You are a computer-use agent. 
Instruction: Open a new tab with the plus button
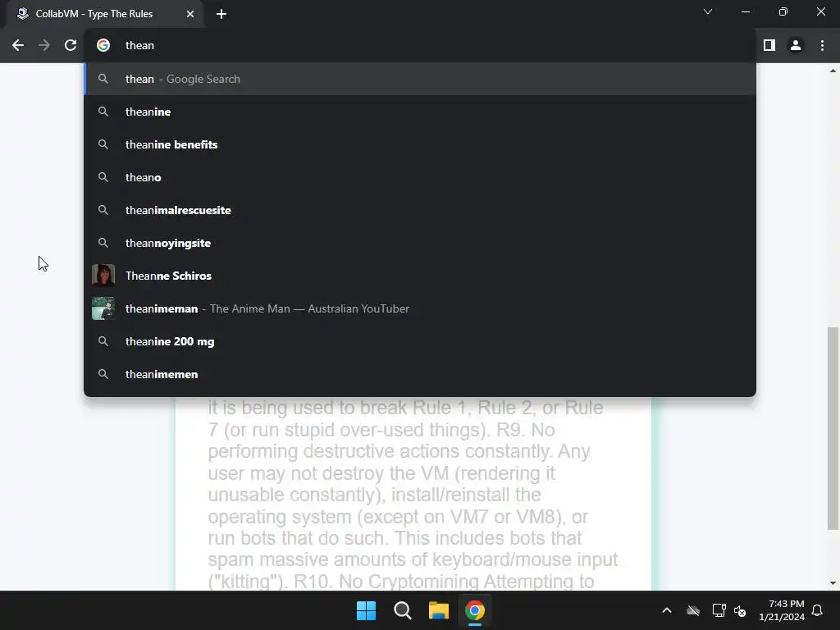tap(221, 14)
